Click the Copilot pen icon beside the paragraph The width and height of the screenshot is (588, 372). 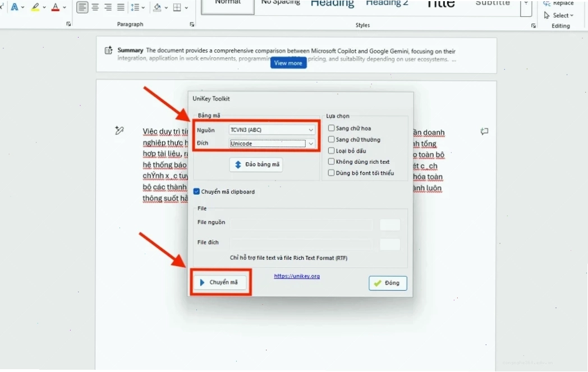pos(120,131)
